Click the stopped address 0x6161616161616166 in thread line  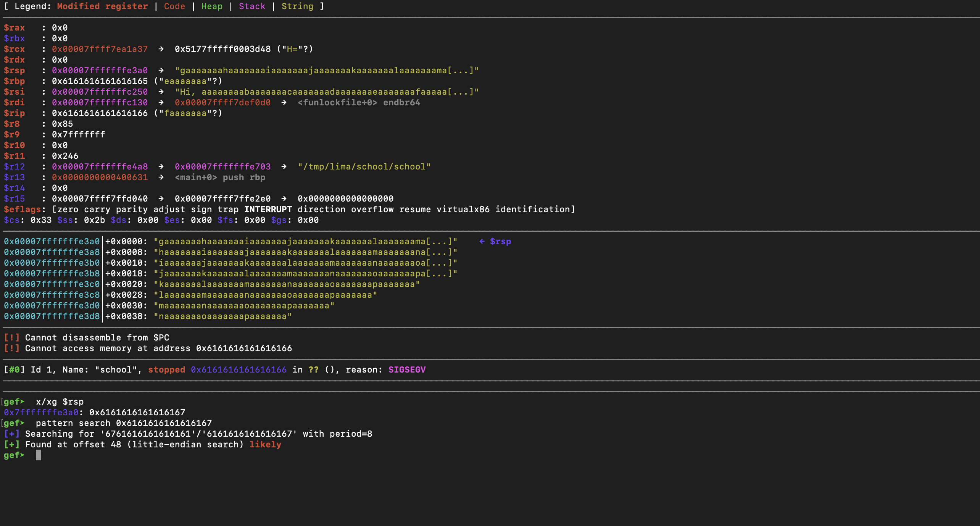(x=239, y=370)
